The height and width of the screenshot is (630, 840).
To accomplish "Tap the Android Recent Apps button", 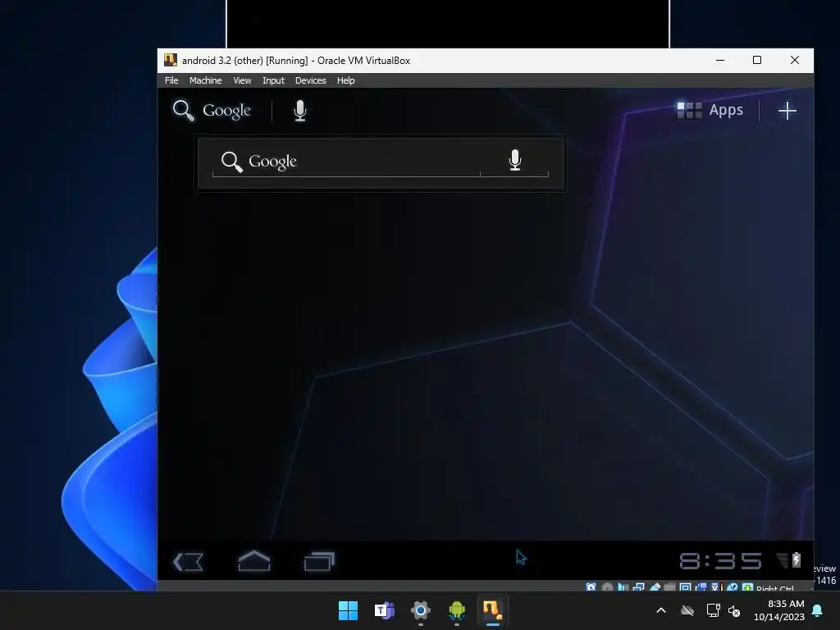I will (319, 561).
